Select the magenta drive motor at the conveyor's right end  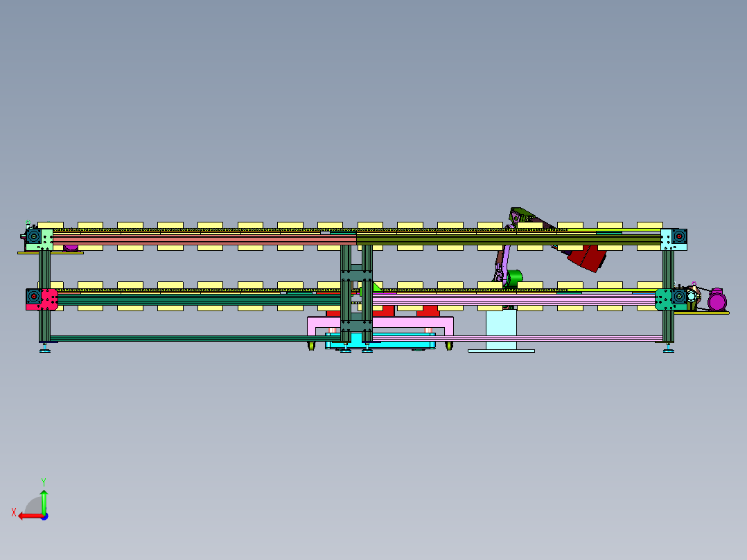click(x=717, y=300)
